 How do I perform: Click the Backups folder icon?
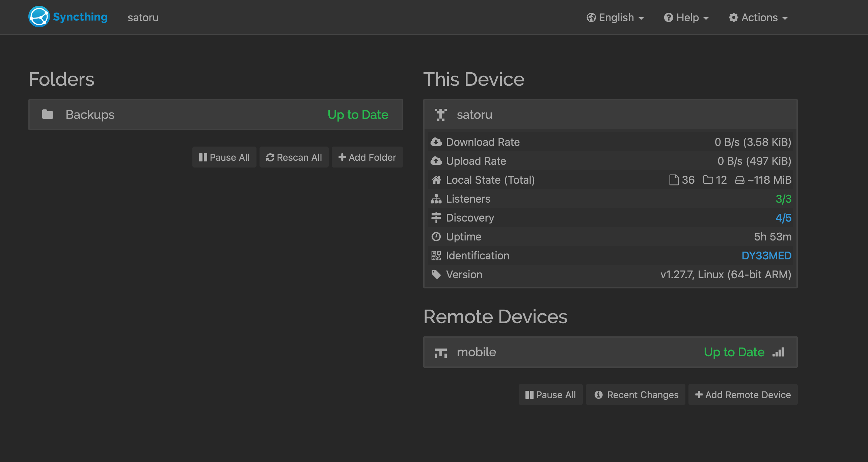click(x=48, y=114)
